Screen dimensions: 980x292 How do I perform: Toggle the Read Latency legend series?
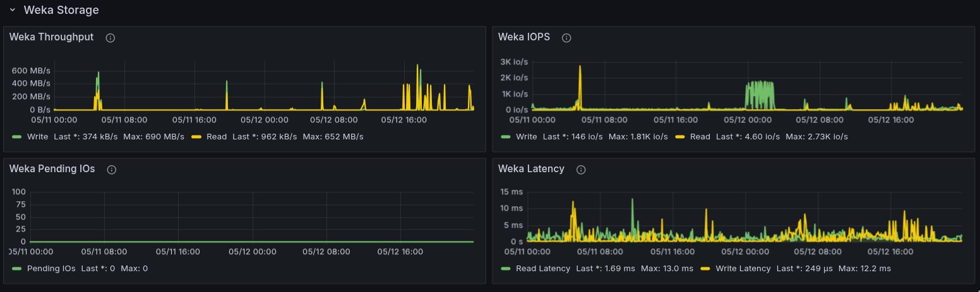(543, 269)
